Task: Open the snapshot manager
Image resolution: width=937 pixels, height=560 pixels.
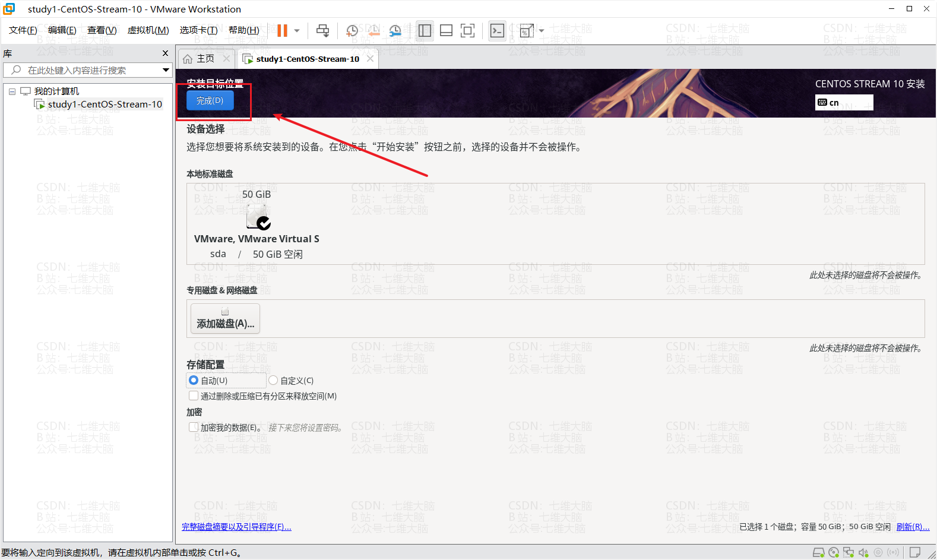Action: click(395, 30)
